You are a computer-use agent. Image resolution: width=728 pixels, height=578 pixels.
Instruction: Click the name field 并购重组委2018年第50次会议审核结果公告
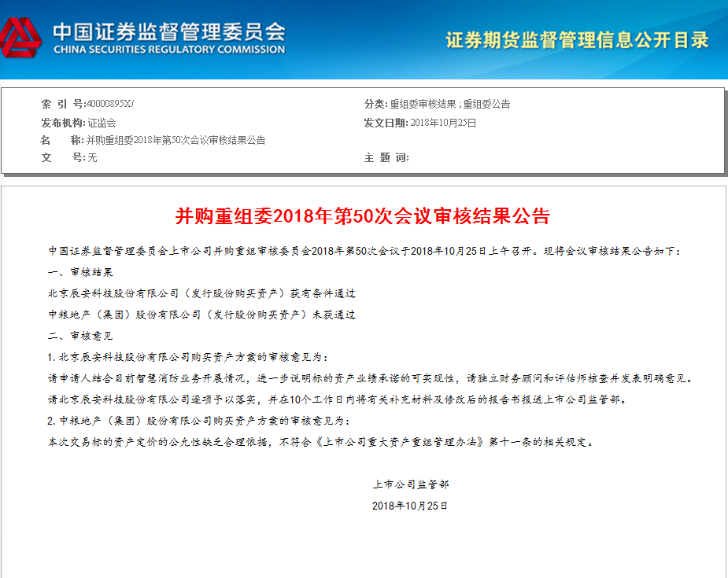click(x=176, y=140)
